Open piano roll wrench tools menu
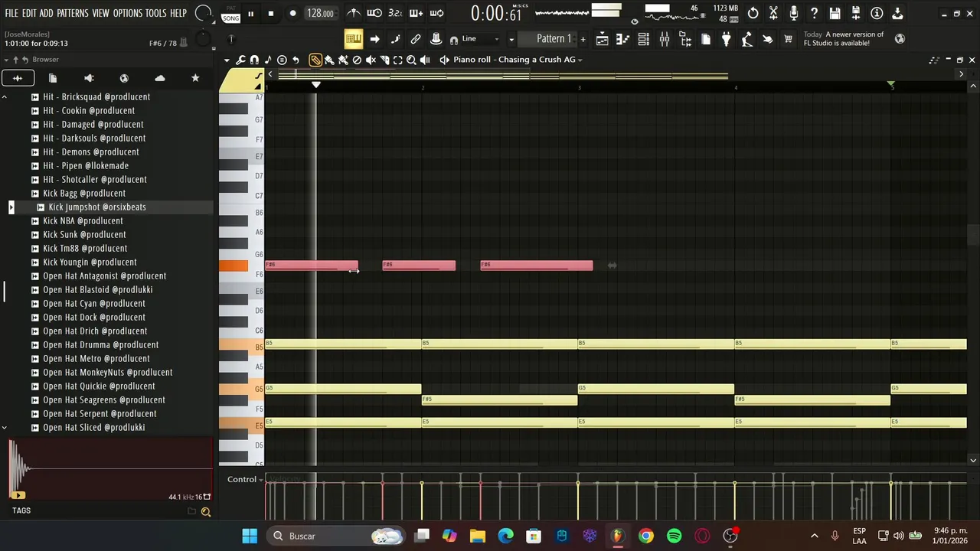Image resolution: width=980 pixels, height=551 pixels. coord(240,60)
